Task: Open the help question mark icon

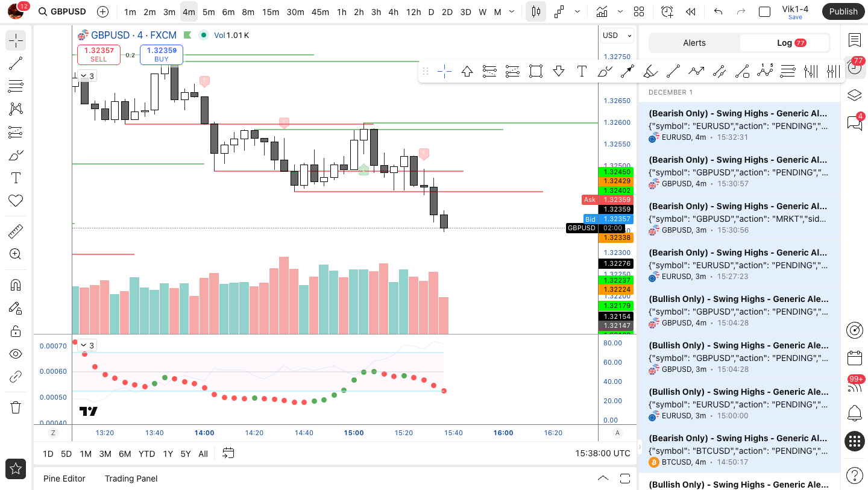Action: coord(854,476)
